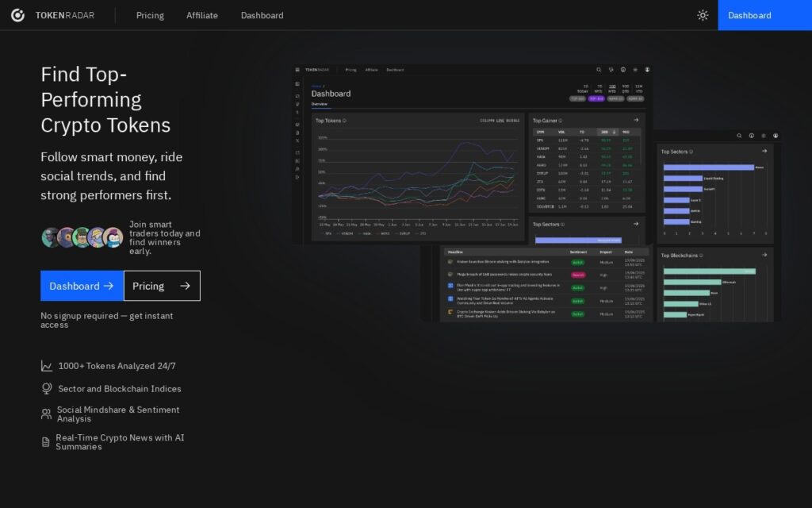Click the purple eye avatar
Viewport: 812px width, 508px height.
(x=67, y=237)
